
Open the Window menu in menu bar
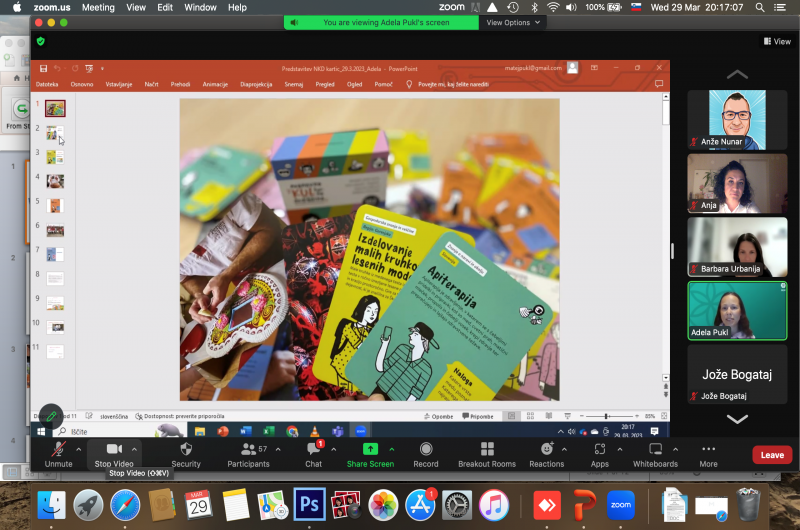click(200, 7)
